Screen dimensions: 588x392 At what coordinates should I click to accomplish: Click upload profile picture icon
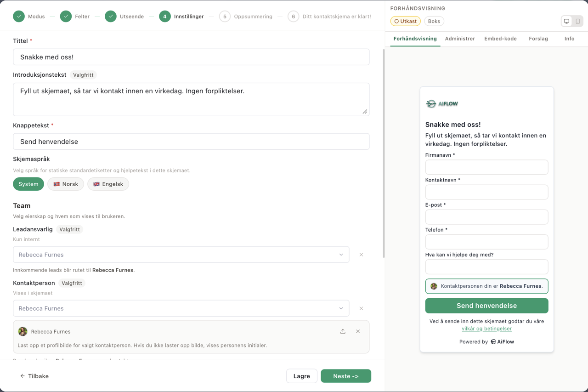coord(343,331)
